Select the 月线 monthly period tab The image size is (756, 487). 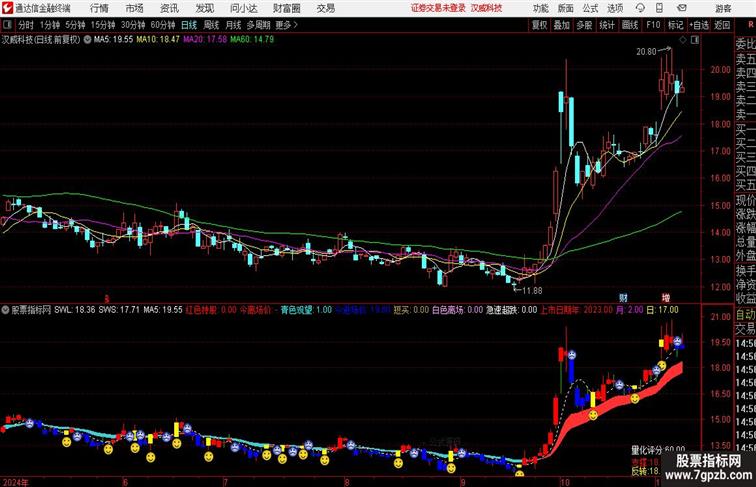[233, 25]
